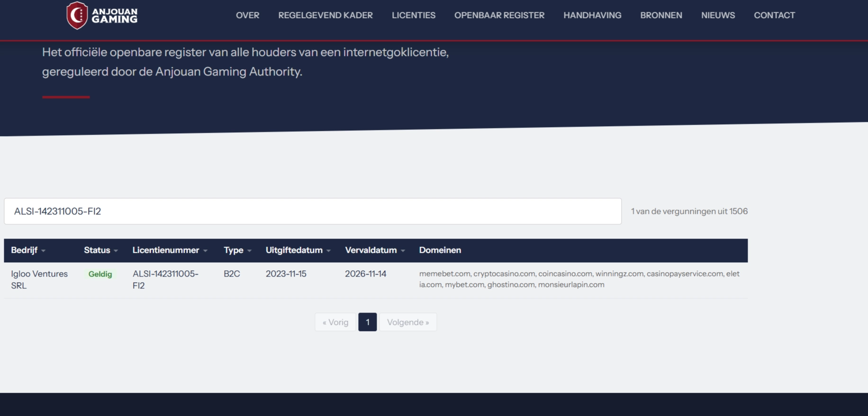The image size is (868, 416).
Task: Open OPENBAAR REGISTER menu item
Action: 499,15
